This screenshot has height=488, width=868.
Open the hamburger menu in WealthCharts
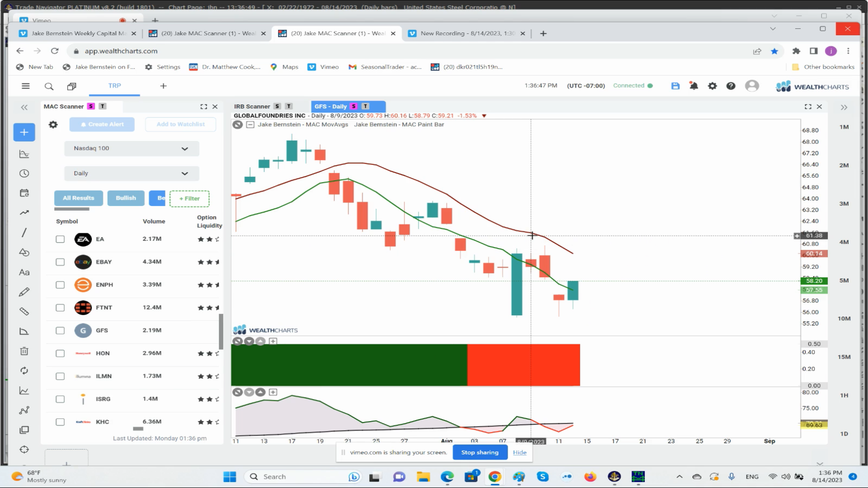tap(26, 86)
